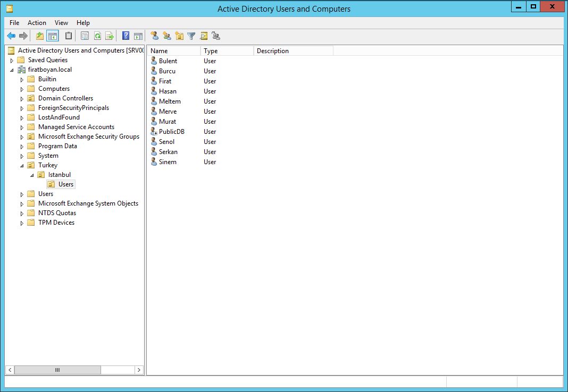Open Help via blue question mark icon
Screen dimensions: 568x392
[126, 36]
